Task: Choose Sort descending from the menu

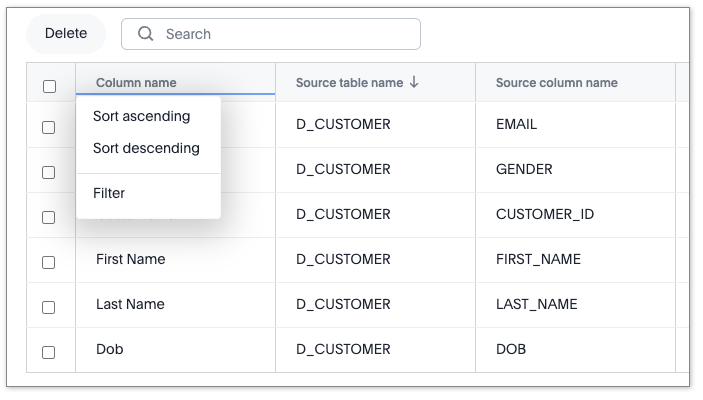Action: [x=146, y=148]
